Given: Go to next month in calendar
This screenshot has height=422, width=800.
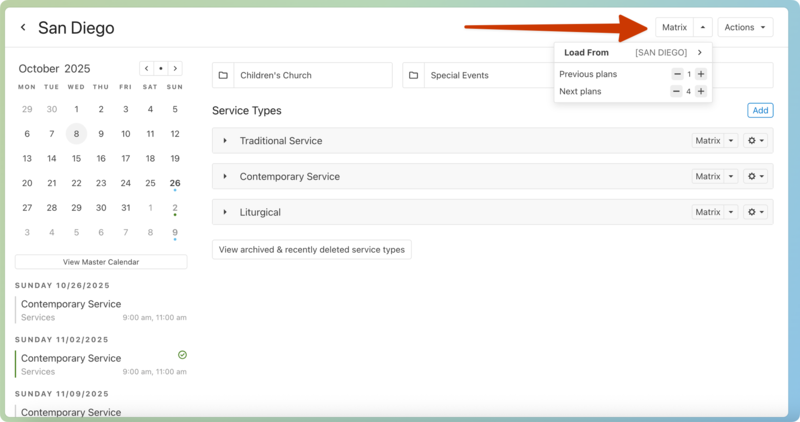Looking at the screenshot, I should [x=175, y=69].
